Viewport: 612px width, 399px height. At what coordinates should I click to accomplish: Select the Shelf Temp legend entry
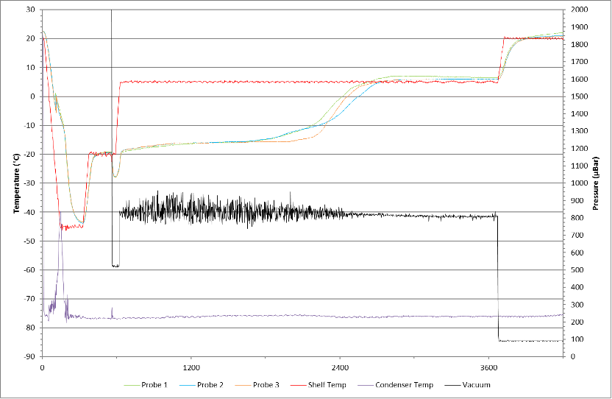318,385
